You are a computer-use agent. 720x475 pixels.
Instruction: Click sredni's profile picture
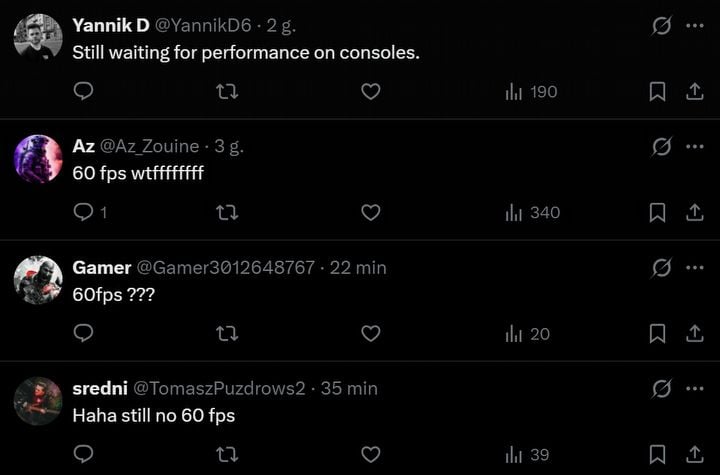coord(38,401)
